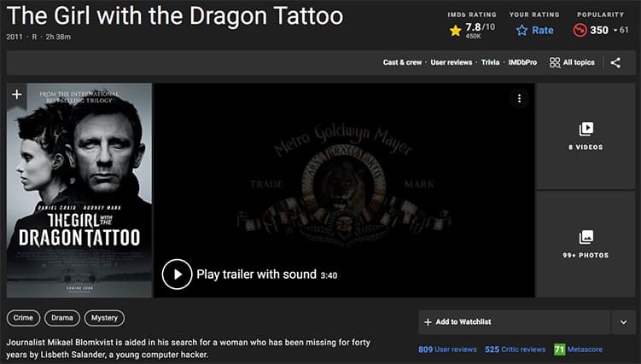Click All topics label
This screenshot has width=641, height=364.
[579, 62]
